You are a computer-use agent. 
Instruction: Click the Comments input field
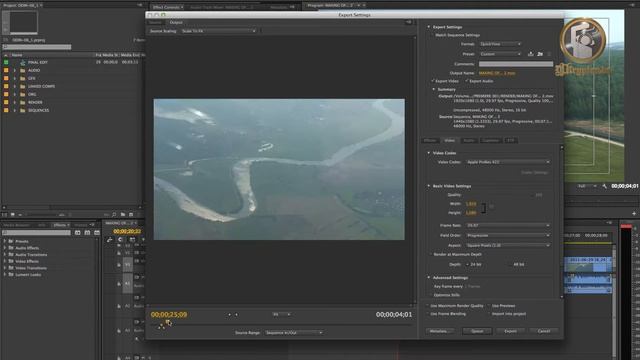(516, 64)
